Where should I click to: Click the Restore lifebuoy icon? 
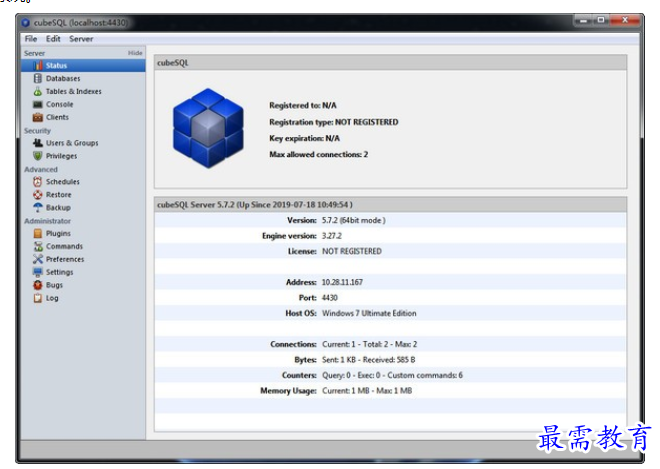[38, 195]
